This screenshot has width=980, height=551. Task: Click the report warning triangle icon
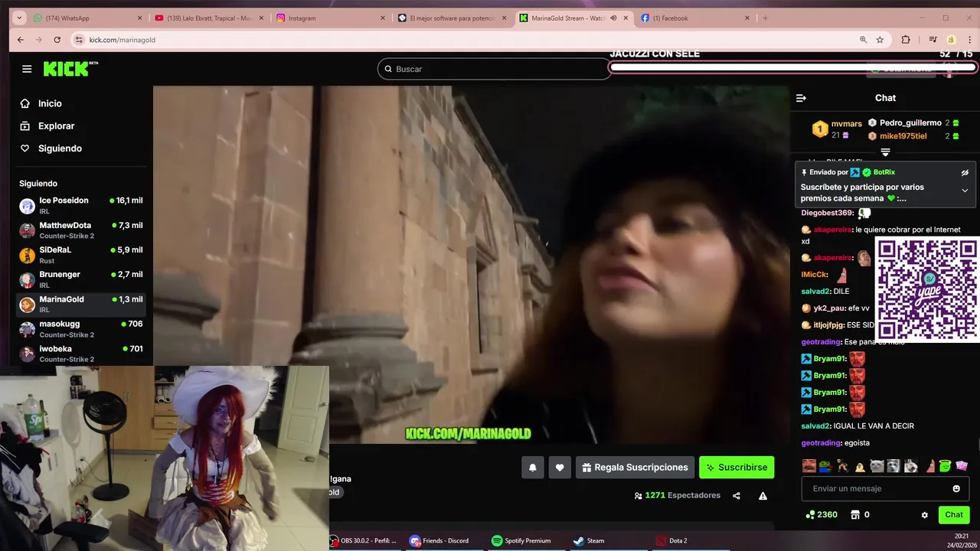point(763,496)
